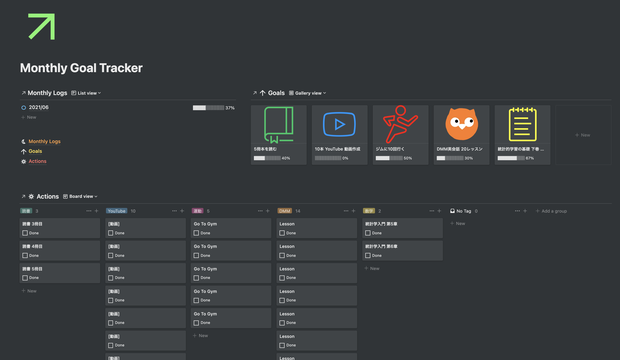Click the icon left of Monthly Logs link
The height and width of the screenshot is (360, 620).
pyautogui.click(x=23, y=141)
